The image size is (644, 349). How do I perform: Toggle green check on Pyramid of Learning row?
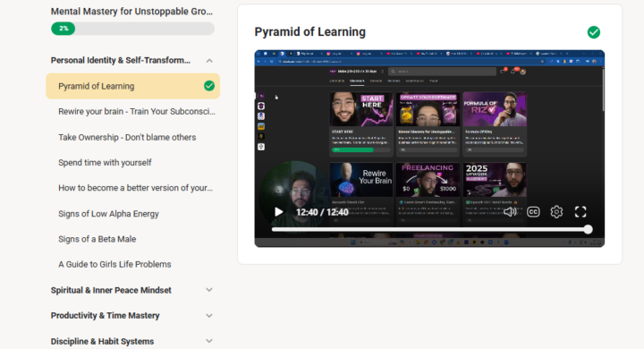[209, 86]
